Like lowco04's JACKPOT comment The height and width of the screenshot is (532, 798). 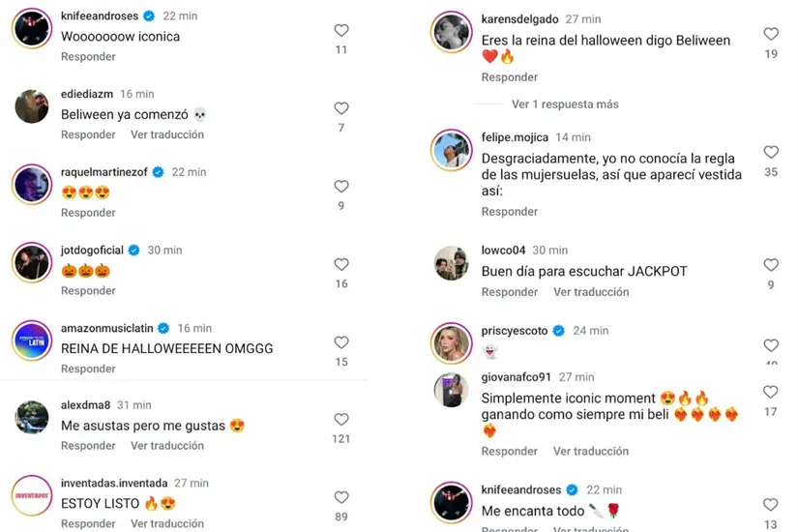(x=771, y=265)
